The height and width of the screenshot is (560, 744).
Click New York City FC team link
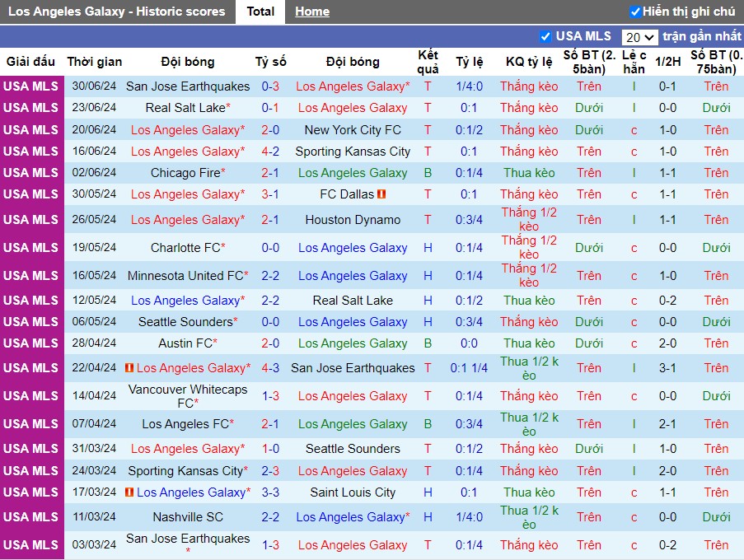(x=353, y=129)
